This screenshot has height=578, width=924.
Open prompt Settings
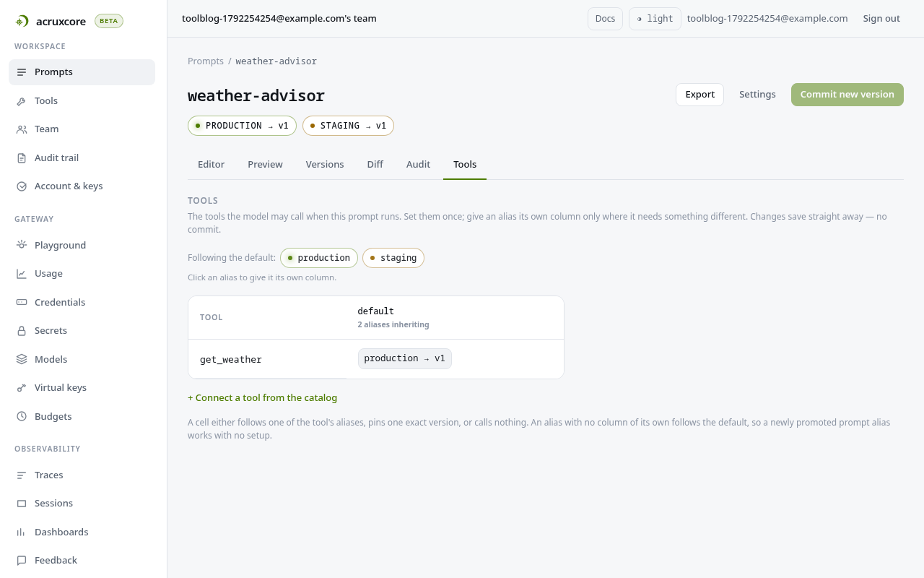click(x=757, y=95)
